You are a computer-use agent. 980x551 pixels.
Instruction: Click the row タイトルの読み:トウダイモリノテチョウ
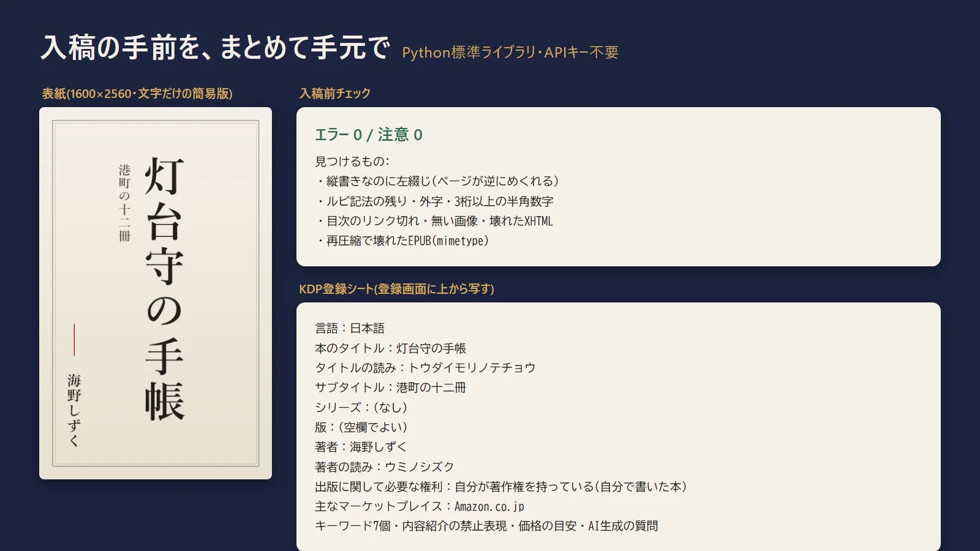(425, 368)
